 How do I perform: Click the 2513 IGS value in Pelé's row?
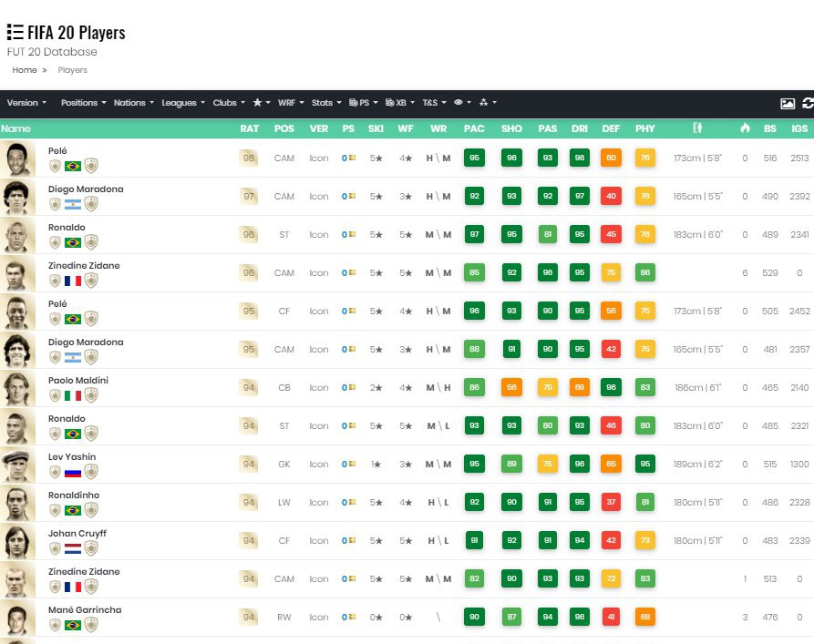[799, 158]
